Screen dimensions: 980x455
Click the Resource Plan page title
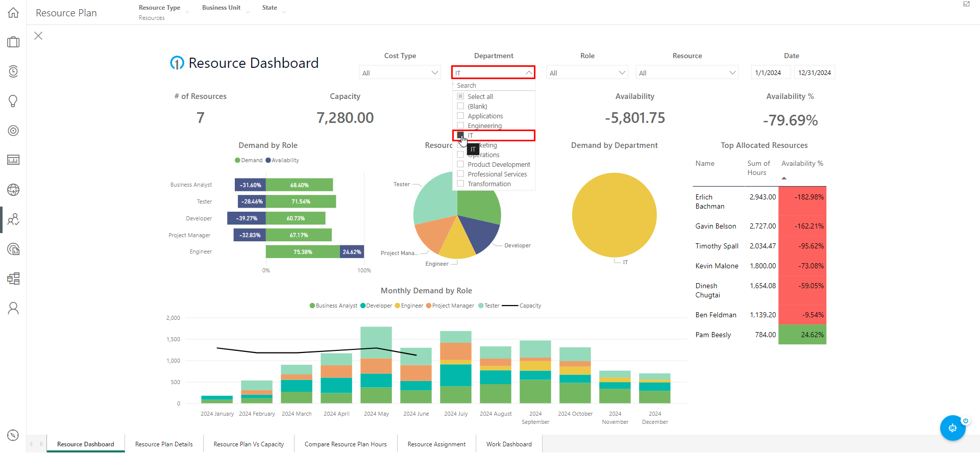(66, 13)
